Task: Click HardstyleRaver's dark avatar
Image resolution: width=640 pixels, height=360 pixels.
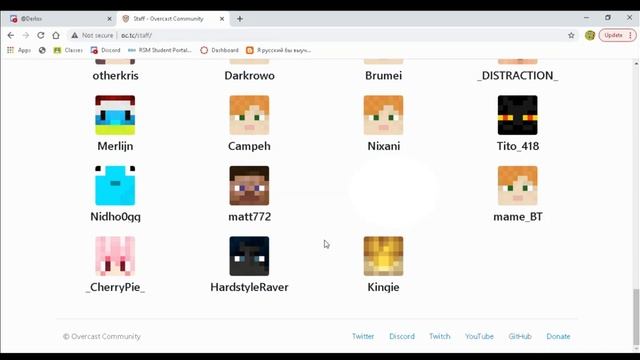Action: [249, 256]
